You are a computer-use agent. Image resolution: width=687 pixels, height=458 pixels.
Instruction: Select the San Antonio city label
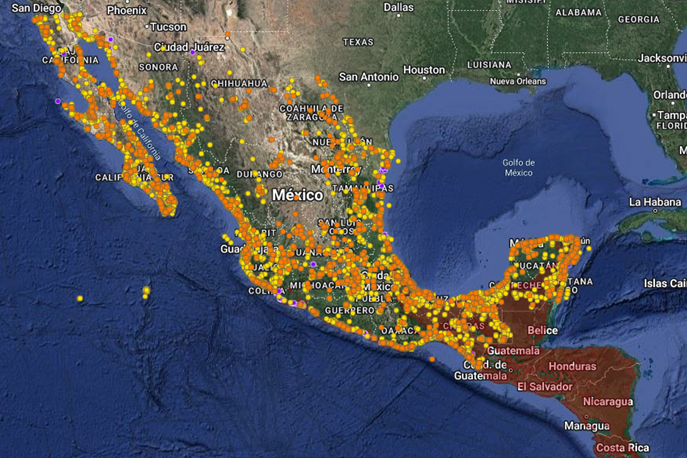(x=368, y=77)
